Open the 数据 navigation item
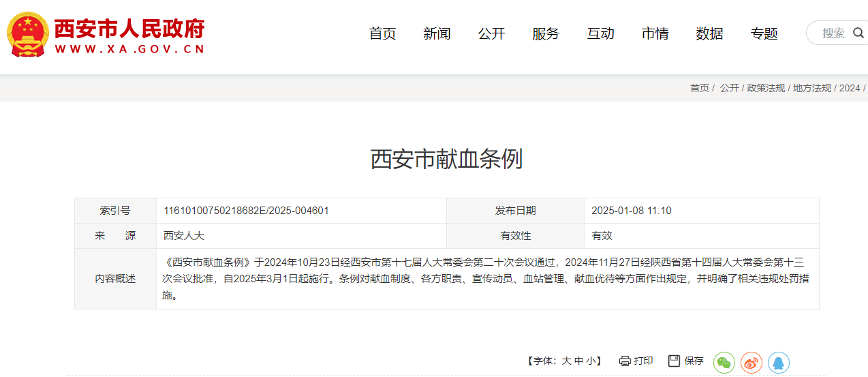The image size is (868, 377). [709, 33]
